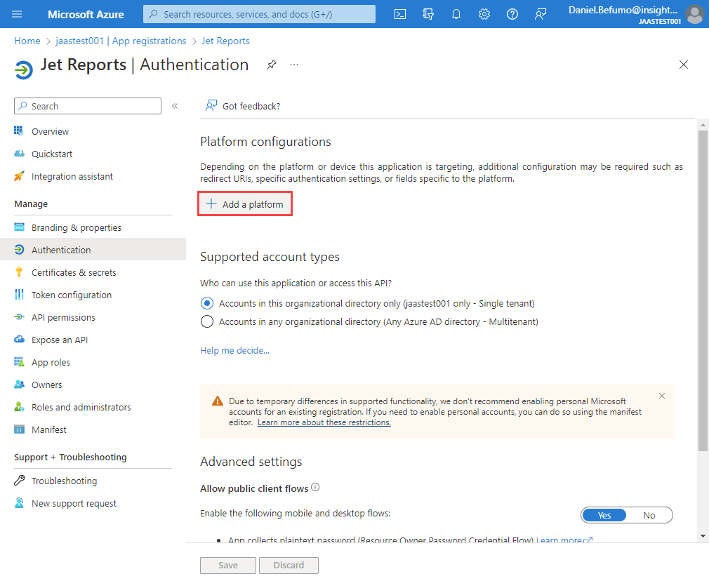Click the info icon beside Allow public client flows
The width and height of the screenshot is (709, 588).
[x=316, y=487]
